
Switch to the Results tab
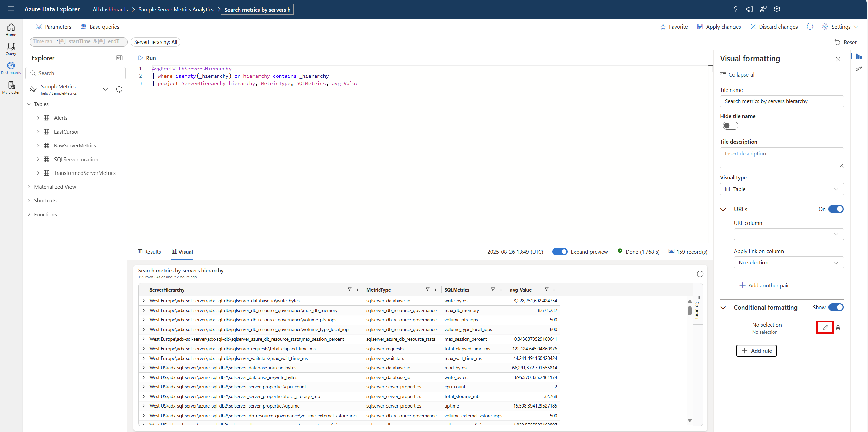pos(149,252)
